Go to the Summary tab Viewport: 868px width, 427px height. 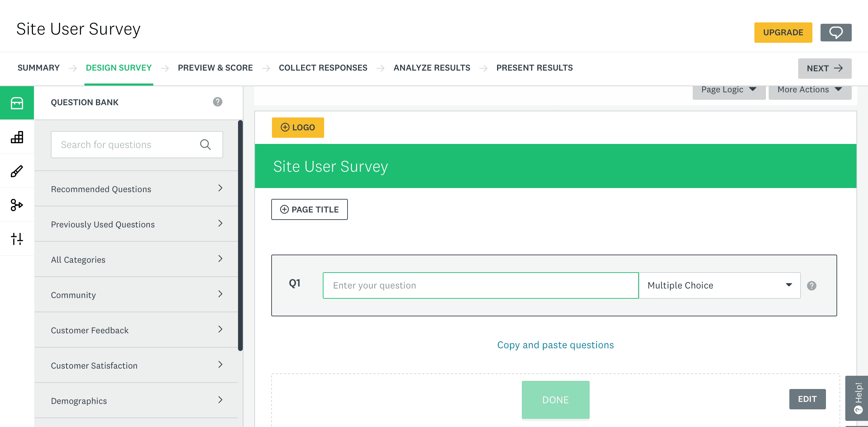(39, 68)
